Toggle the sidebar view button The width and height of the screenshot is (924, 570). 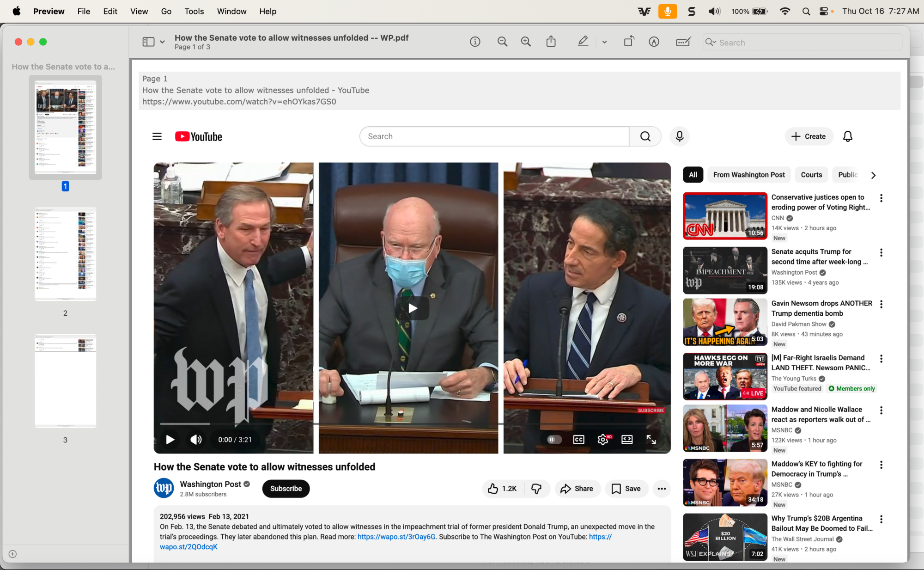click(x=148, y=42)
